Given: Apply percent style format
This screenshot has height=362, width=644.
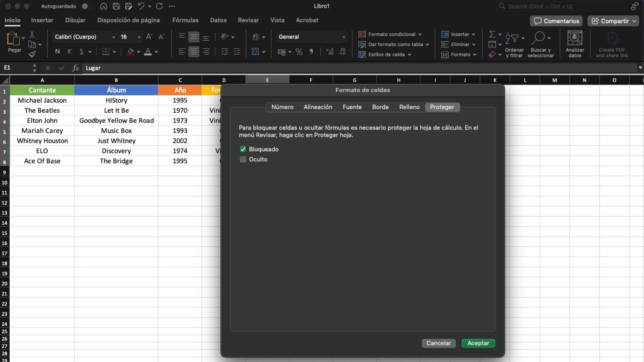Looking at the screenshot, I should coord(299,51).
